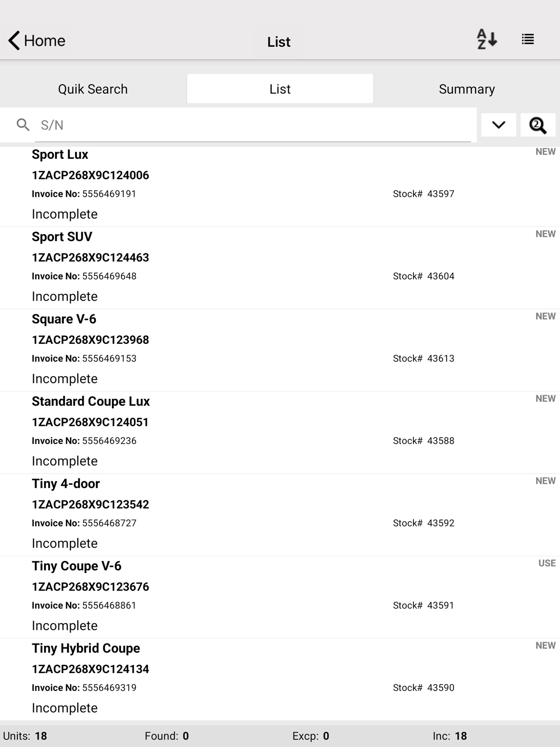Switch to the Summary tab

(467, 89)
